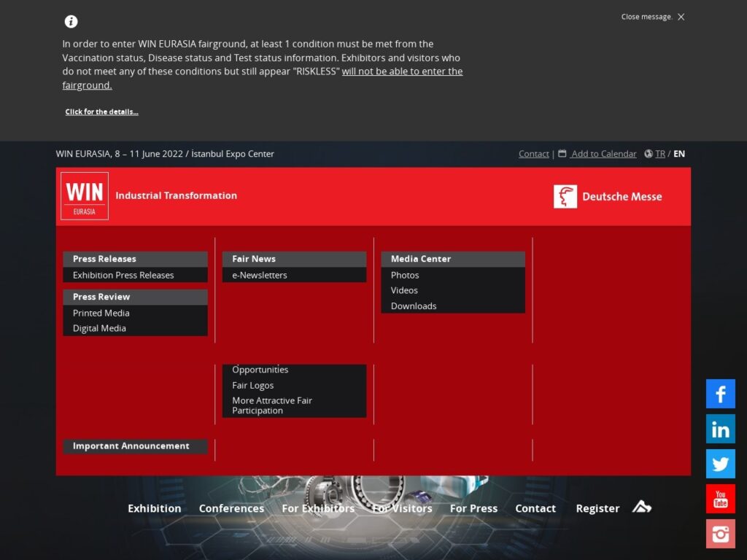Screen dimensions: 747x560
Task: Open Fair News heading
Action: [295, 259]
